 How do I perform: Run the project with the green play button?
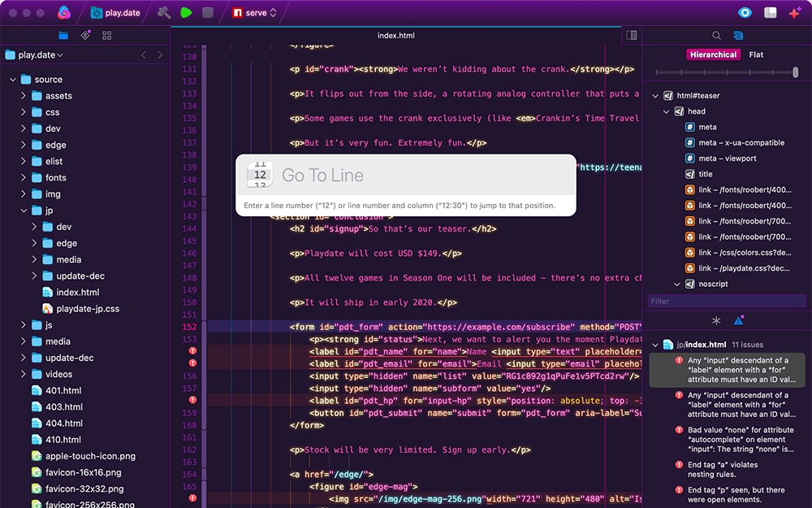click(x=186, y=12)
